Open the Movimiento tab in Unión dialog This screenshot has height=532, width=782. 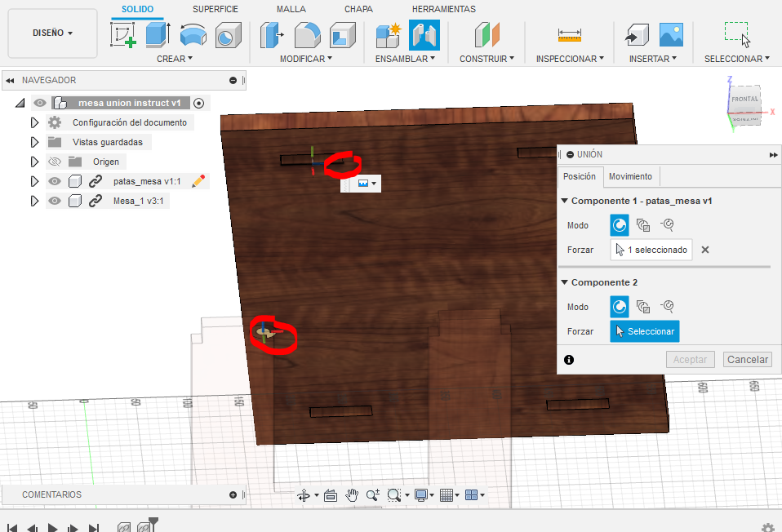(x=630, y=176)
